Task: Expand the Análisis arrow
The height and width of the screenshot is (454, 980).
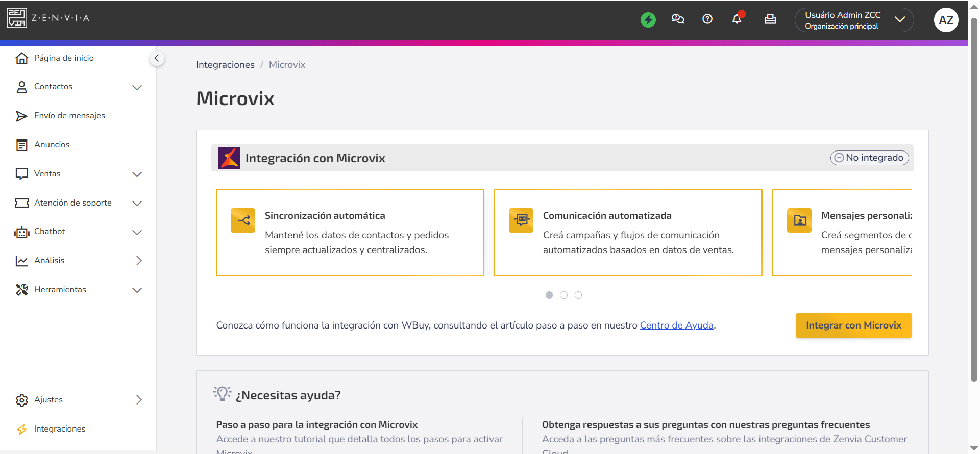Action: pos(139,261)
